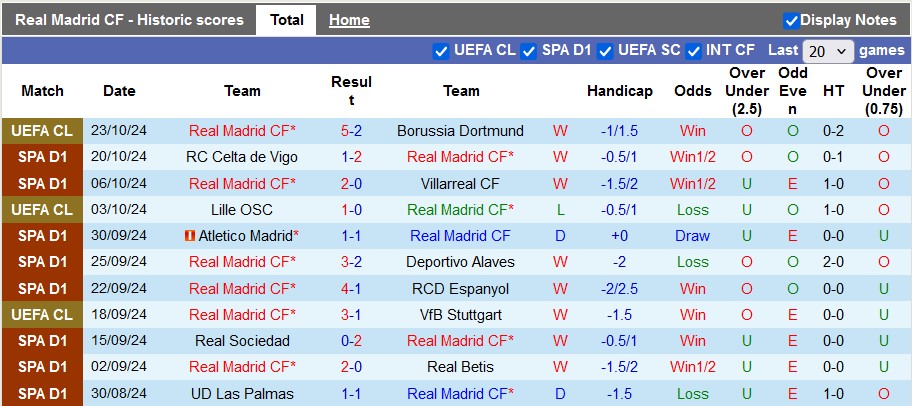Open the Real Betis team link

pos(460,366)
